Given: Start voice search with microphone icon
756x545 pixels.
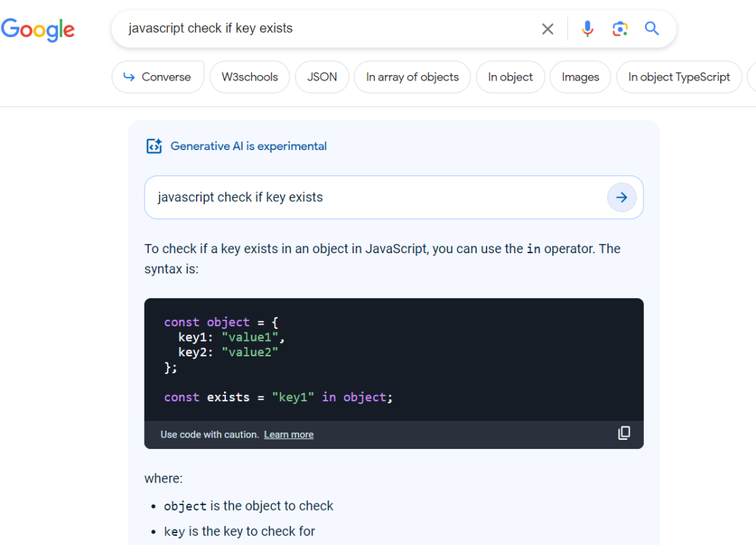Looking at the screenshot, I should (588, 29).
